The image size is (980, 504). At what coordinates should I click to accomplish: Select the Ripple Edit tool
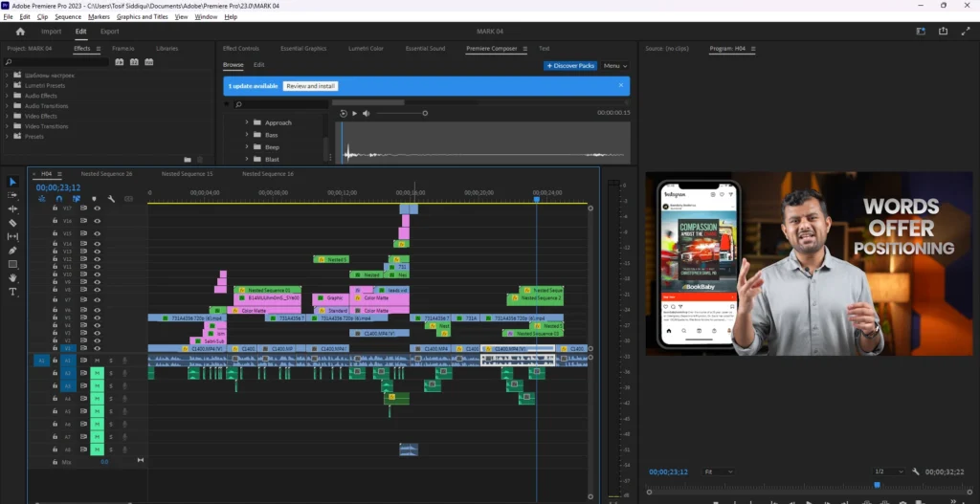(x=12, y=208)
